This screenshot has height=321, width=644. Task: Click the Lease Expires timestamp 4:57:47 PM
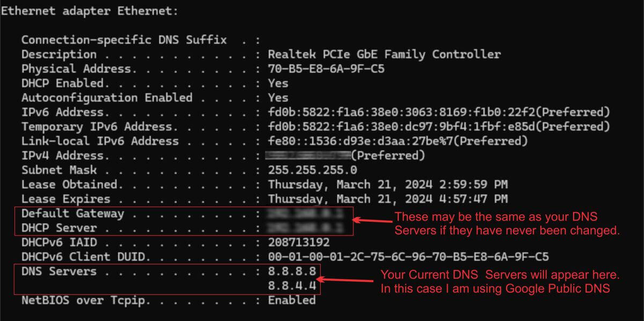[x=387, y=199]
